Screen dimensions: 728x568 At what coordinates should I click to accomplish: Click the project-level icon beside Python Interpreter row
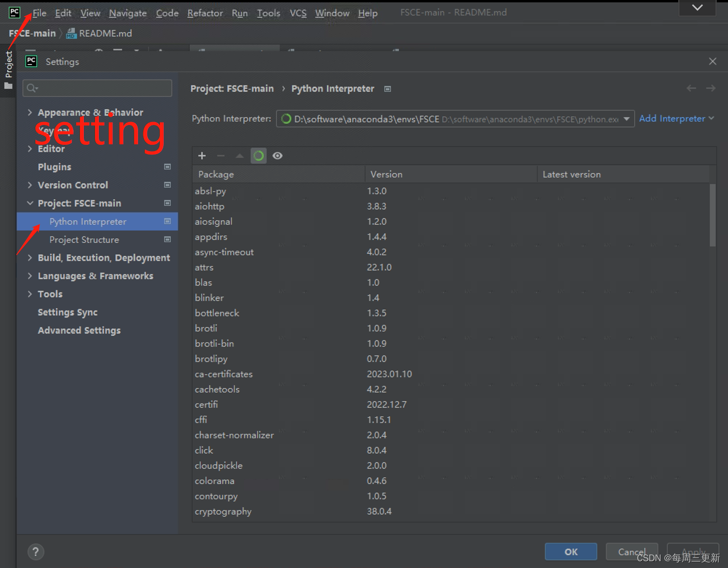click(168, 221)
